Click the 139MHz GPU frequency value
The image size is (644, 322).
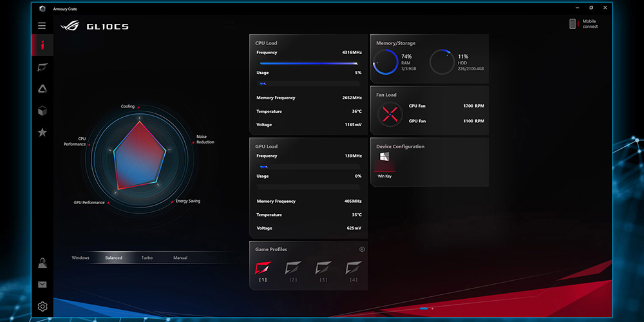click(x=353, y=156)
